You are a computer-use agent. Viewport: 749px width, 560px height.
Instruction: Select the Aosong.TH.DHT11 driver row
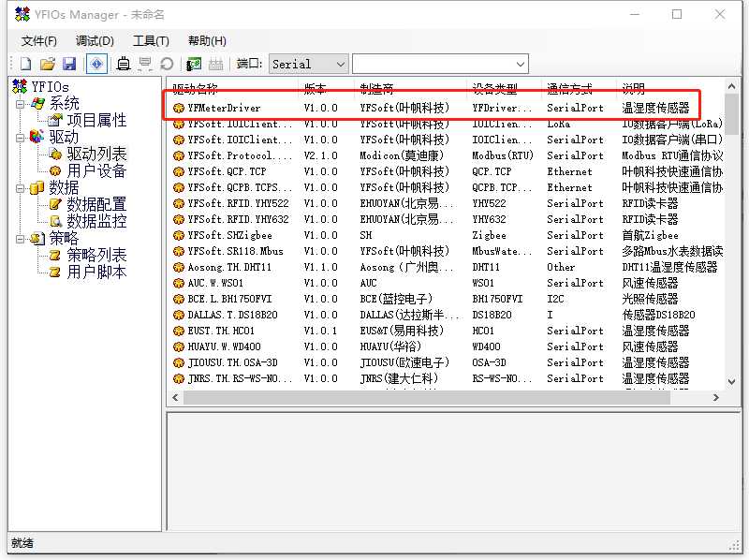[448, 267]
